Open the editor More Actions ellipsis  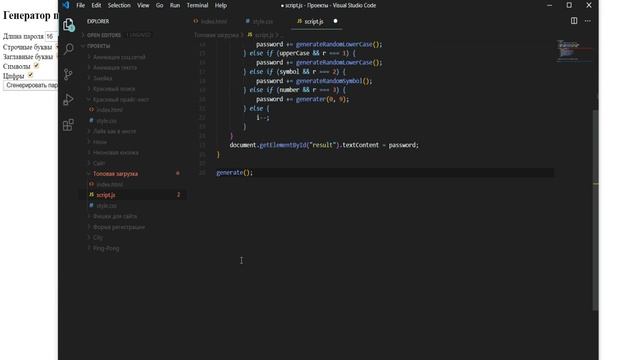pos(588,21)
